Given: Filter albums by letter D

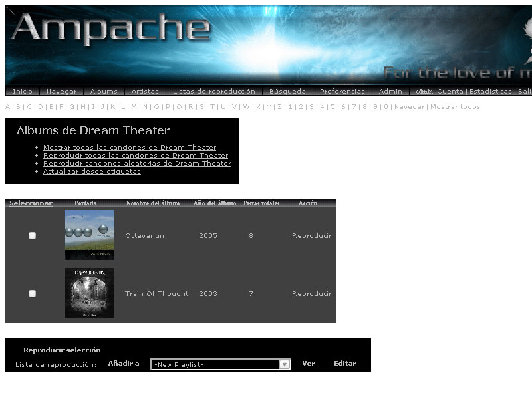Looking at the screenshot, I should pyautogui.click(x=41, y=107).
